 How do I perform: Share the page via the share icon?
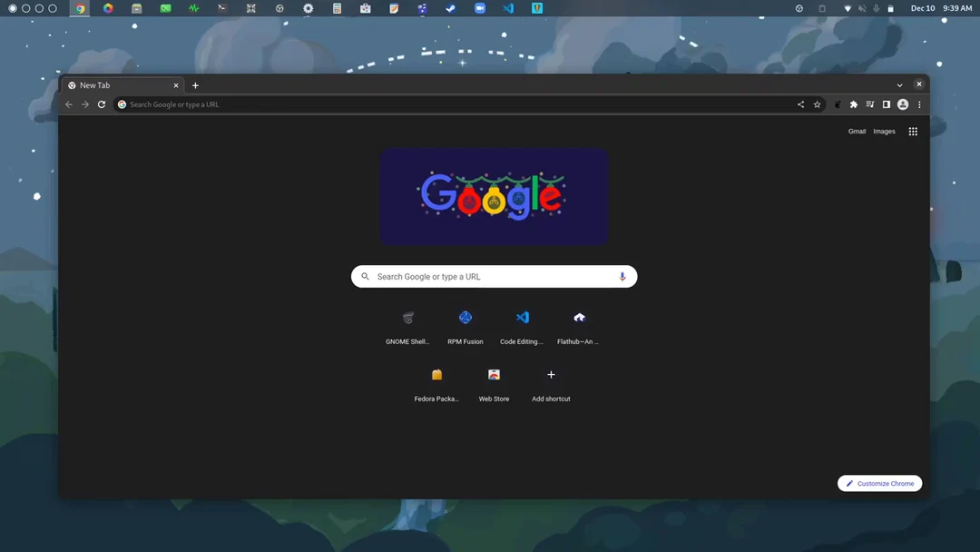800,103
